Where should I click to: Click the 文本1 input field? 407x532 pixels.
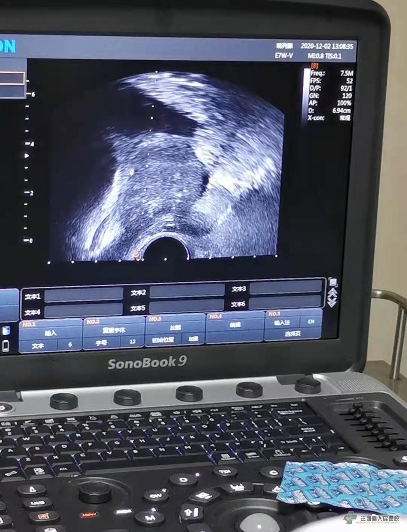click(84, 295)
